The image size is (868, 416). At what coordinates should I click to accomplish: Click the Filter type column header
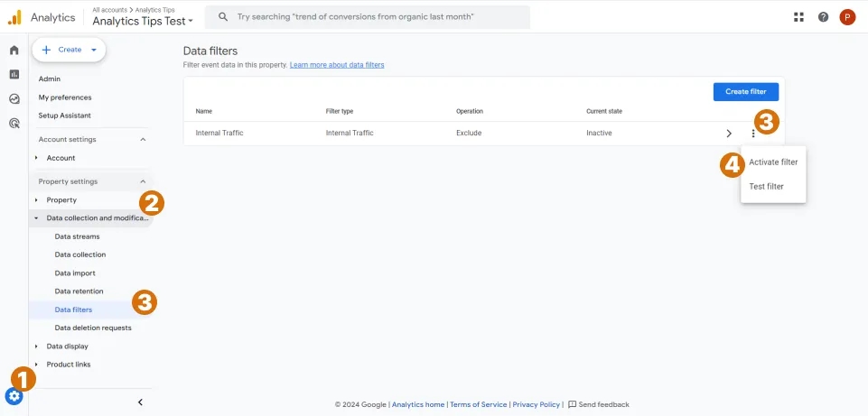point(340,111)
